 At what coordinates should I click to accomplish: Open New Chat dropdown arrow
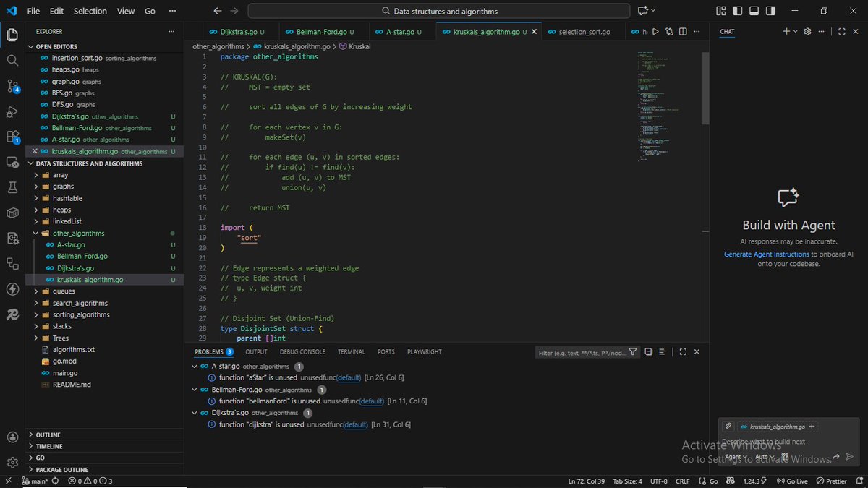click(796, 32)
